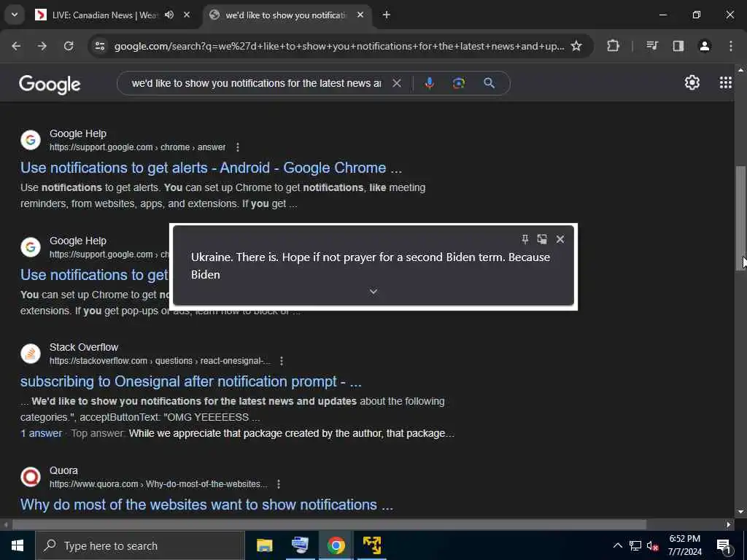Focus the address bar URL
This screenshot has height=560, width=747.
click(339, 46)
